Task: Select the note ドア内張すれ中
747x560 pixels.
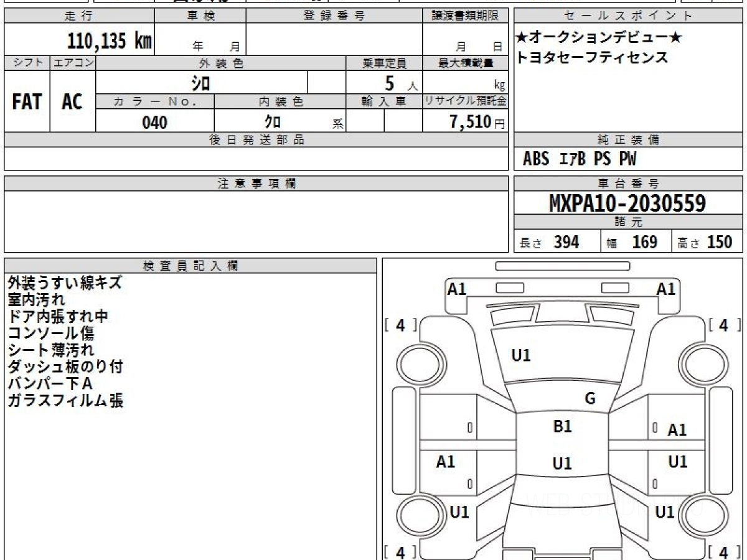Action: [58, 317]
